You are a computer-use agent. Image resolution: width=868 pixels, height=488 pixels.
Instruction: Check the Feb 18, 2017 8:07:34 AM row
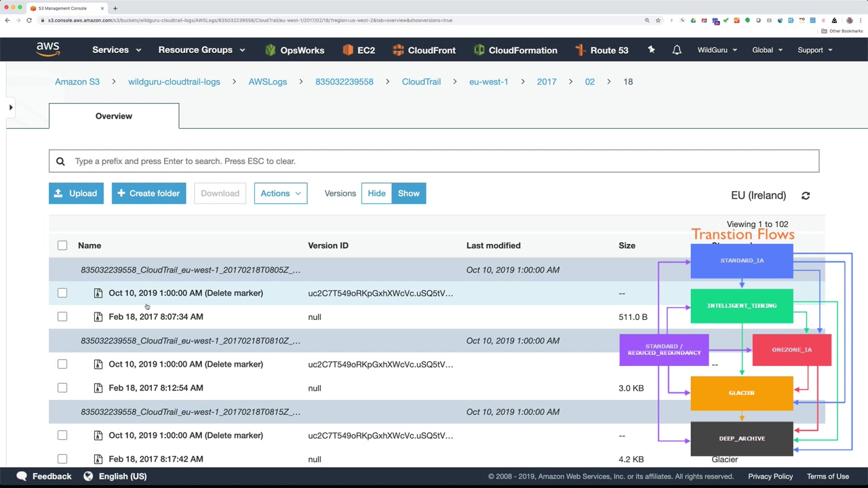62,317
